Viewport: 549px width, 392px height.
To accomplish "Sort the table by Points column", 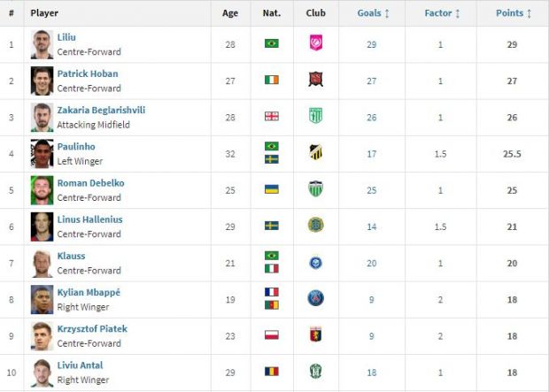I will [514, 13].
